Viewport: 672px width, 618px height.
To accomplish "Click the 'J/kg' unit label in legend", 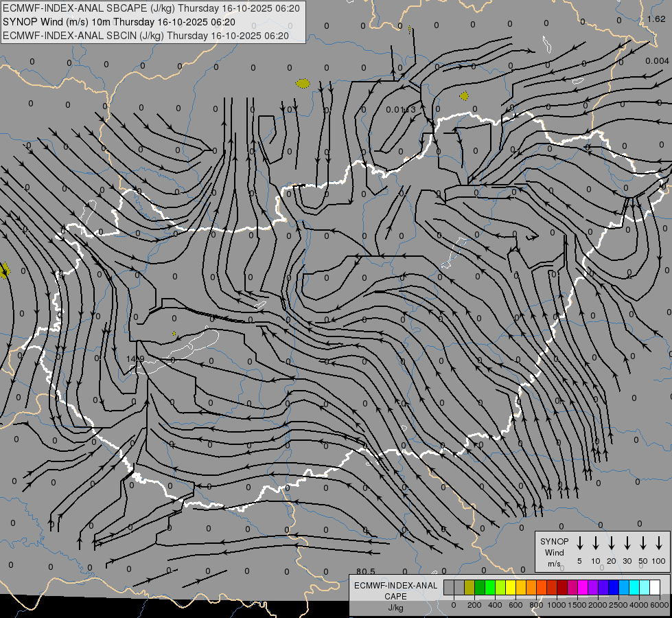I will 395,608.
